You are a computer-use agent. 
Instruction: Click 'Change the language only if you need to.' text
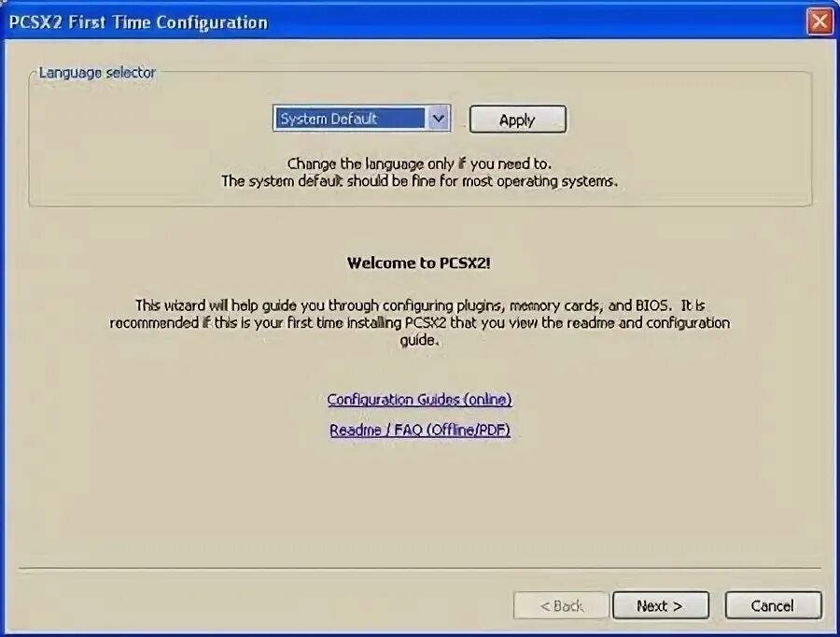point(419,163)
